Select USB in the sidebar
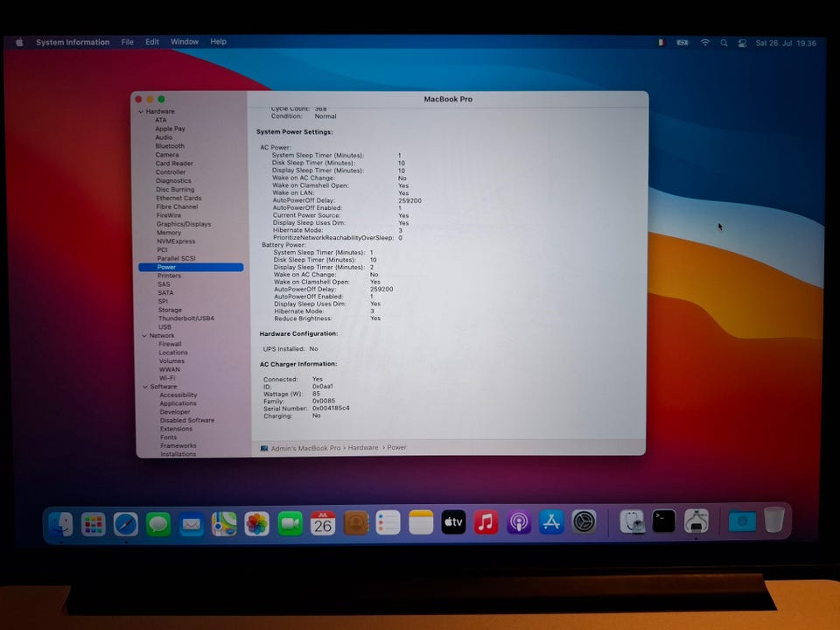The width and height of the screenshot is (840, 630). [164, 326]
